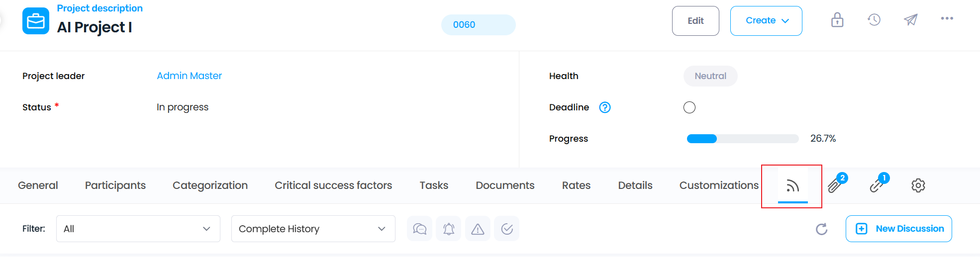The height and width of the screenshot is (263, 980).
Task: Toggle the discussions filter icon
Action: point(419,229)
